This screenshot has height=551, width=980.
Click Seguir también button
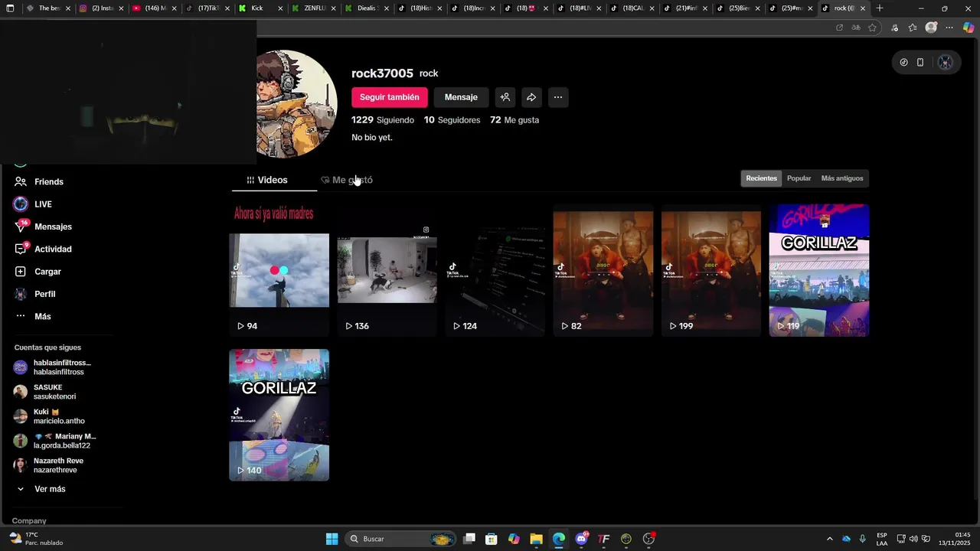(389, 97)
